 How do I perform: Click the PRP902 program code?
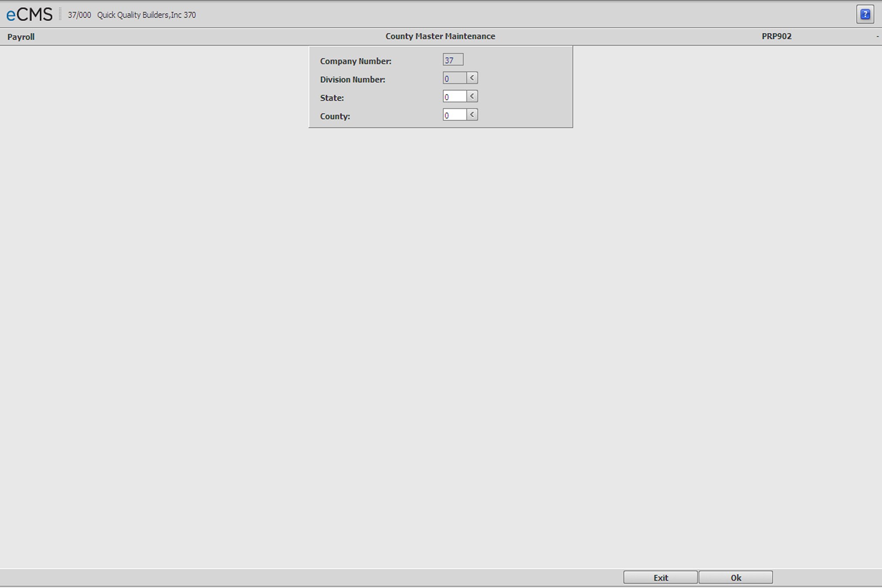coord(776,37)
